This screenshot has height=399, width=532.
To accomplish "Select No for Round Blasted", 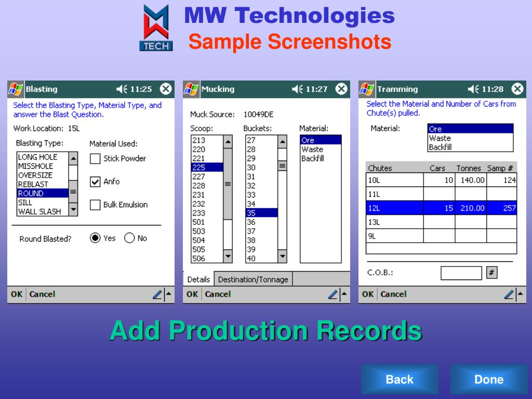I will tap(129, 238).
